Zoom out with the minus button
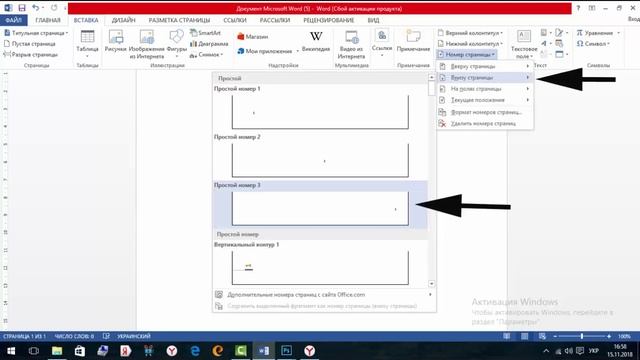The image size is (640, 360). coord(555,336)
